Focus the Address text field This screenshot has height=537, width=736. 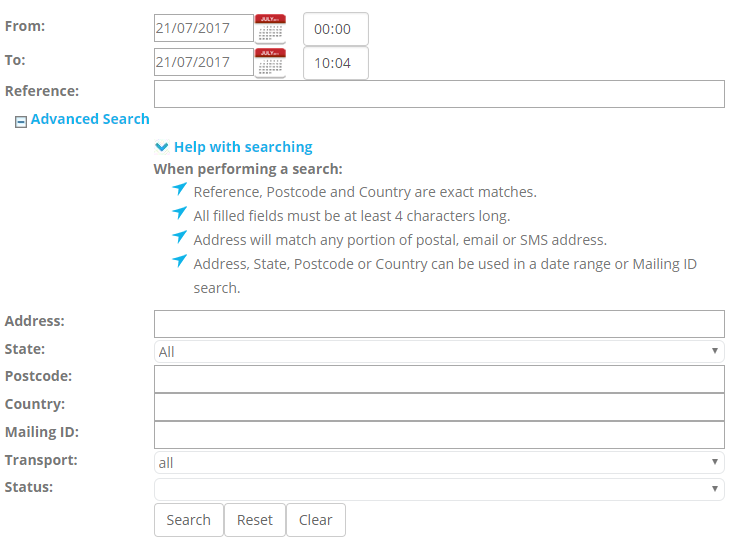[x=439, y=324]
